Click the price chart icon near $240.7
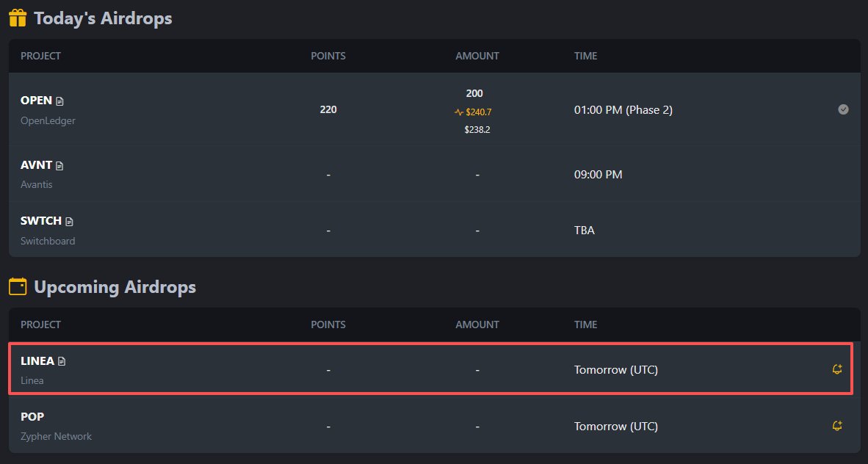 [x=459, y=112]
